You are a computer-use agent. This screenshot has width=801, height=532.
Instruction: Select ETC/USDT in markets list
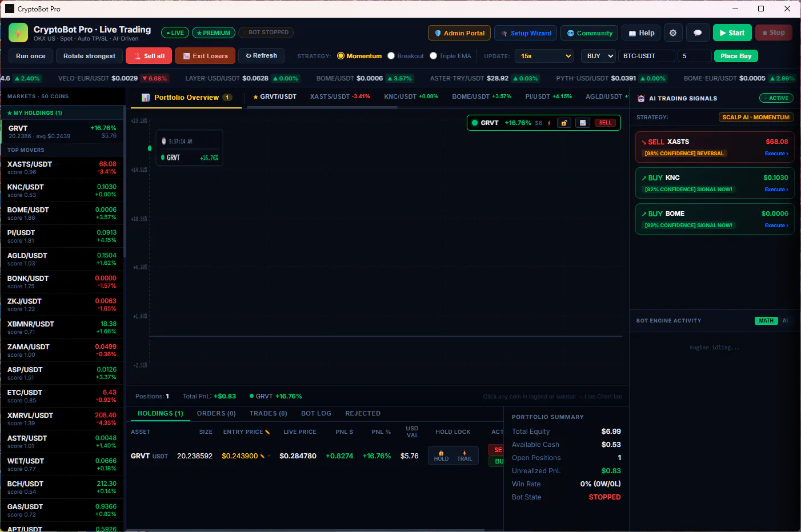[62, 396]
